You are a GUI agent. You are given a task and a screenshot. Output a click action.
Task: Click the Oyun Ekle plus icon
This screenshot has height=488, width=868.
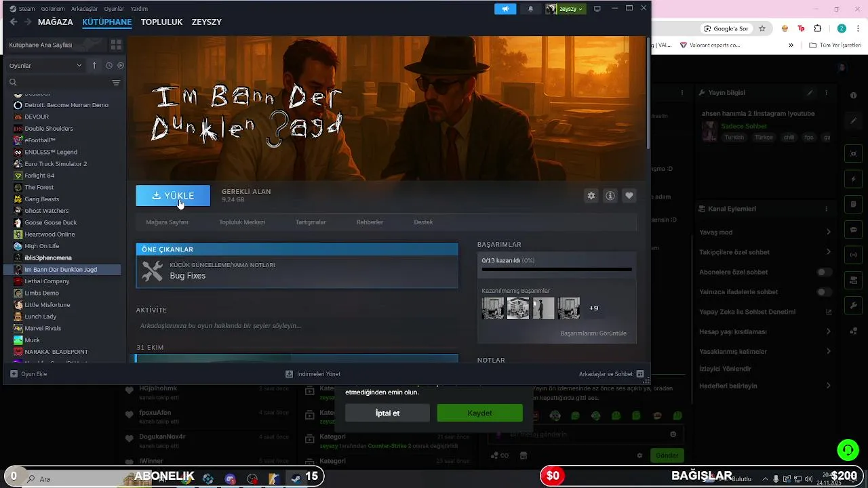click(x=14, y=373)
